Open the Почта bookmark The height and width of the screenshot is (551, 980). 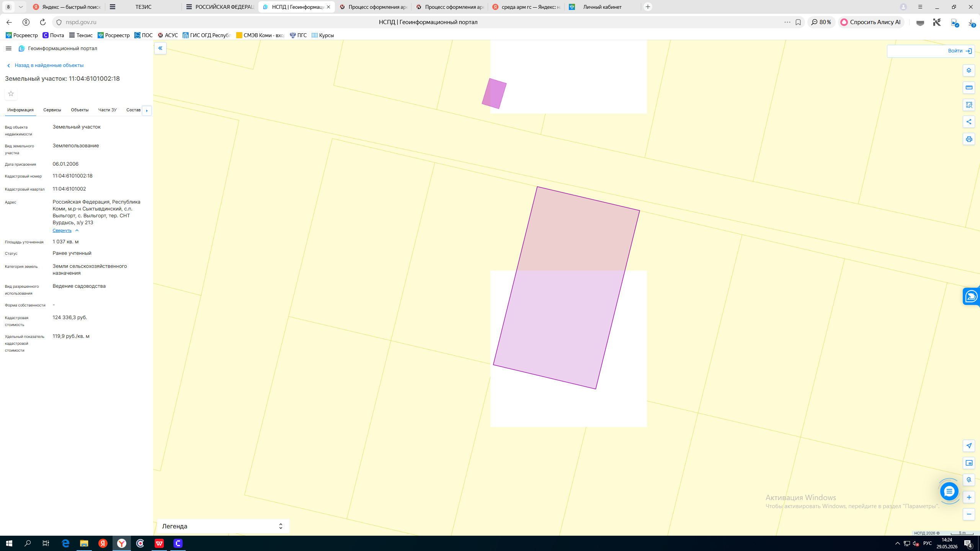[53, 35]
